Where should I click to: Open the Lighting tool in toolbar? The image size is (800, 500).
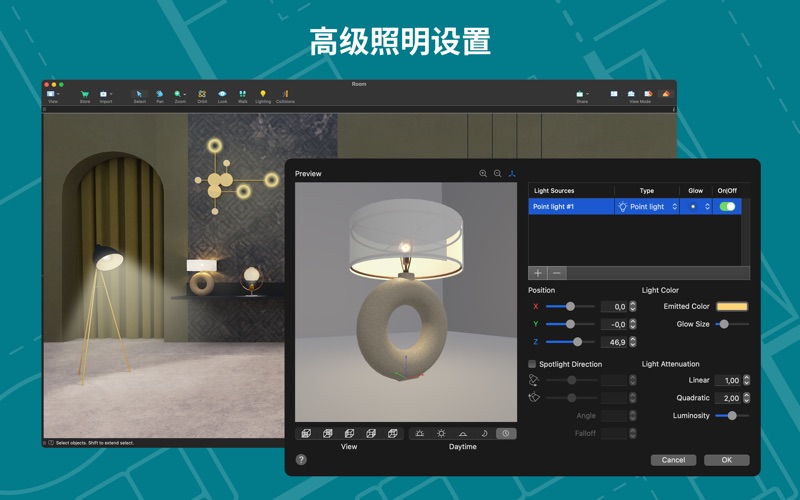tap(263, 95)
